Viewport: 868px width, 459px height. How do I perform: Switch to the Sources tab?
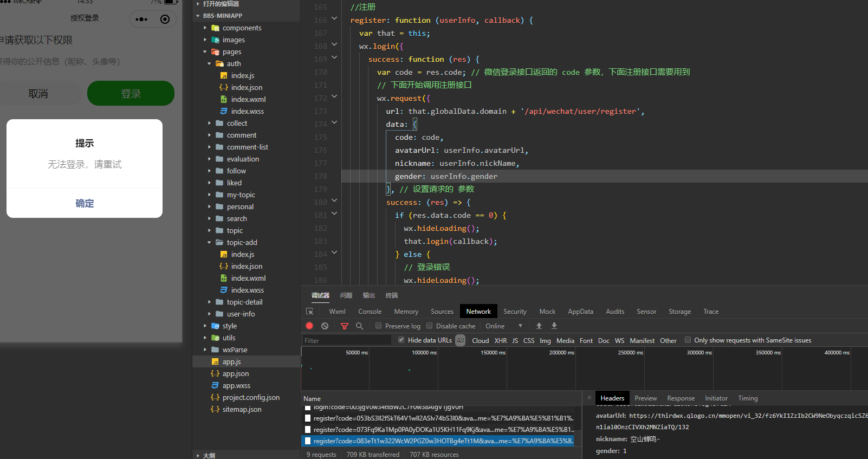coord(442,312)
